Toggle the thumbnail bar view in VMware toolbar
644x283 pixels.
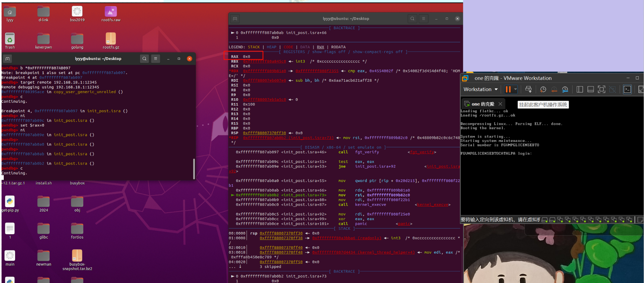pos(591,89)
